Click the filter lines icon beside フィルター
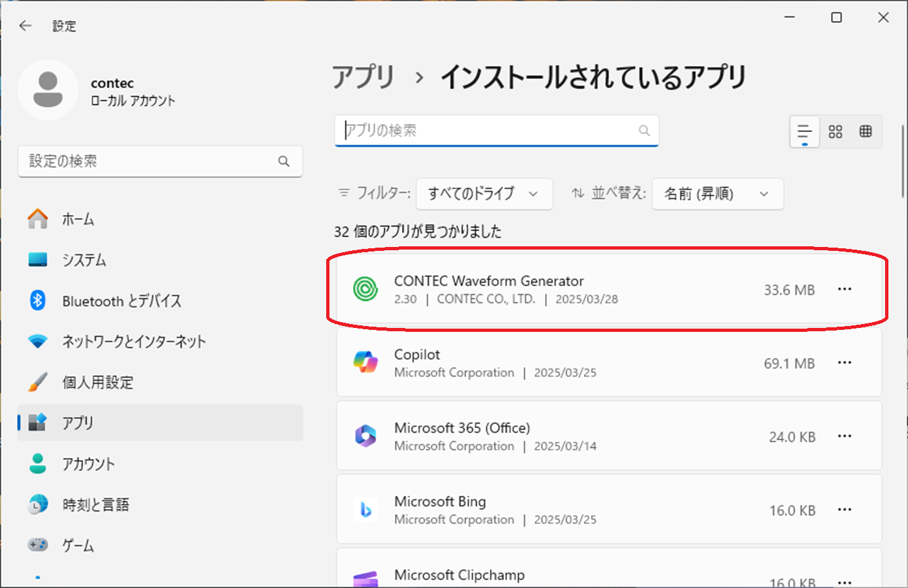The width and height of the screenshot is (908, 588). (x=344, y=193)
